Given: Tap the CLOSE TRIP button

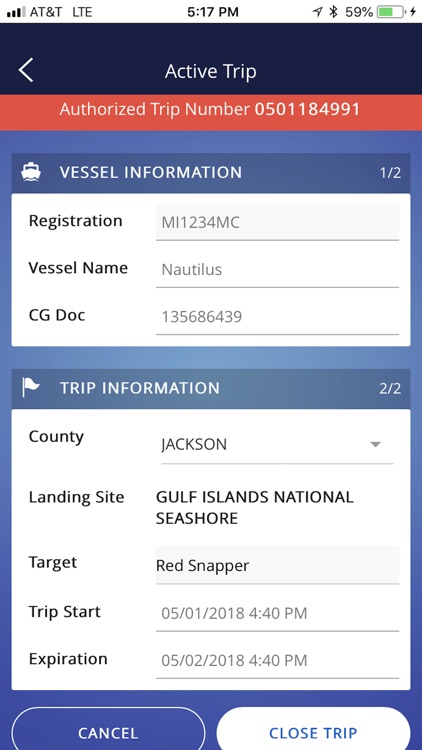Looking at the screenshot, I should tap(313, 731).
